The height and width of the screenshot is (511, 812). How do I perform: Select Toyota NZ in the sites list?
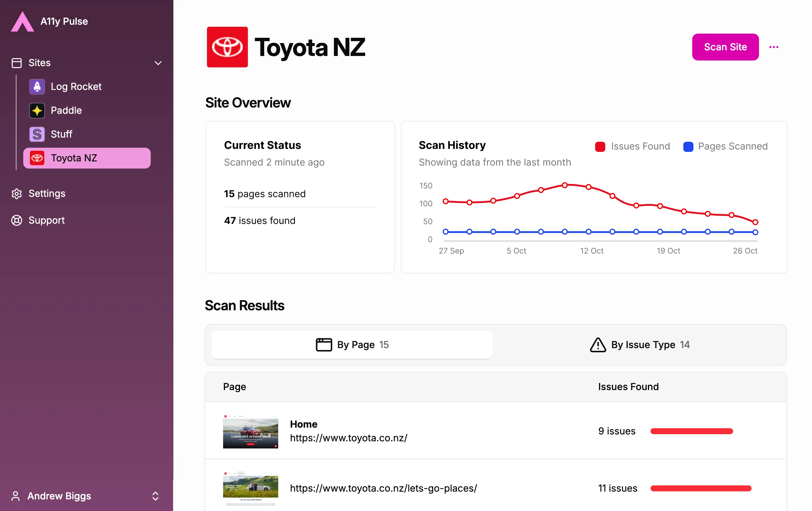[x=87, y=158]
